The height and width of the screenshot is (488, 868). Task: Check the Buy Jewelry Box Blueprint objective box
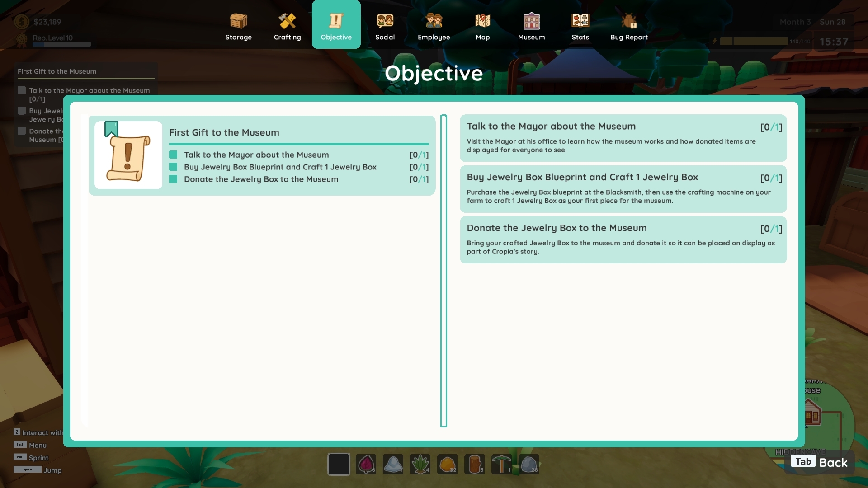click(173, 167)
